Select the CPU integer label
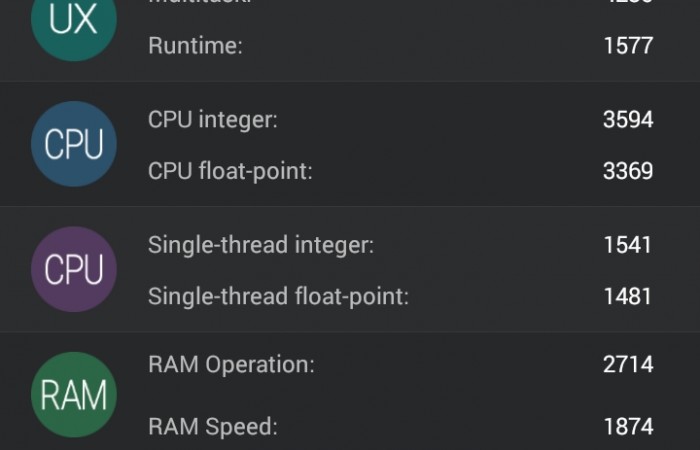This screenshot has width=700, height=450. 213,120
